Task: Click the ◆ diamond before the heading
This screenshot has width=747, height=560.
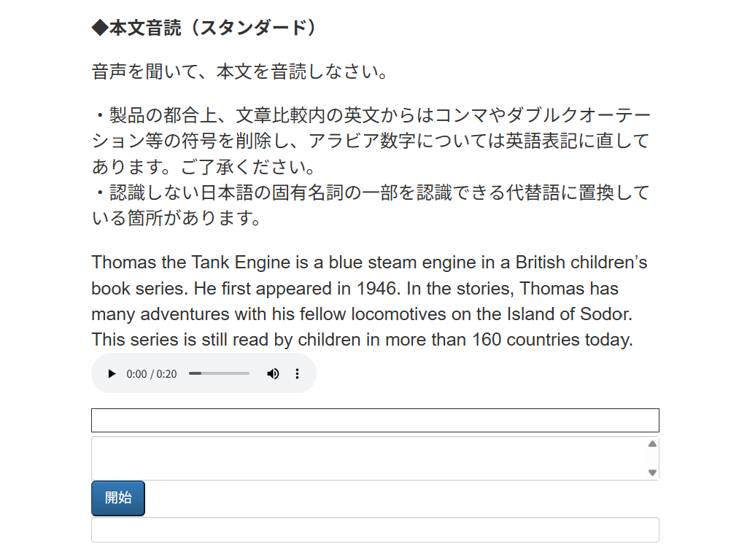Action: coord(100,28)
